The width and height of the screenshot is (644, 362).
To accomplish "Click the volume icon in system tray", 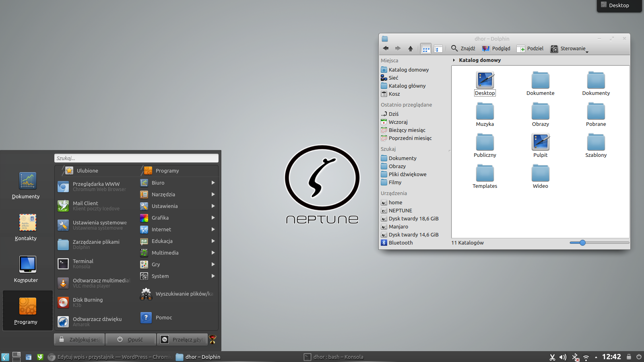I will (563, 357).
